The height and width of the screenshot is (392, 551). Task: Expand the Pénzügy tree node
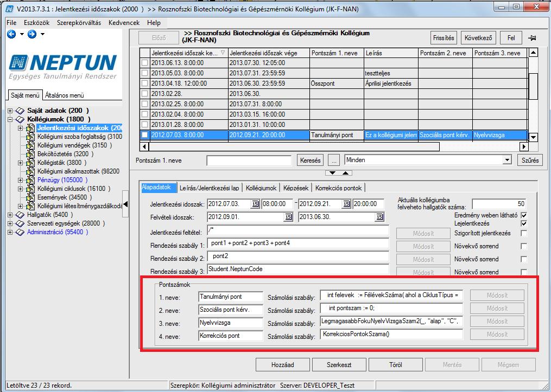pyautogui.click(x=21, y=180)
